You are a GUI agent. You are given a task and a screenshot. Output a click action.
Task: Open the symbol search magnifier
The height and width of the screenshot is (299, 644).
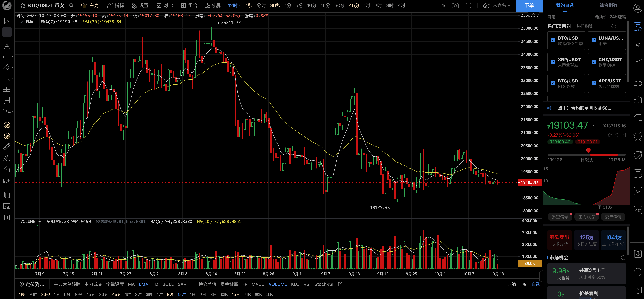[71, 5]
